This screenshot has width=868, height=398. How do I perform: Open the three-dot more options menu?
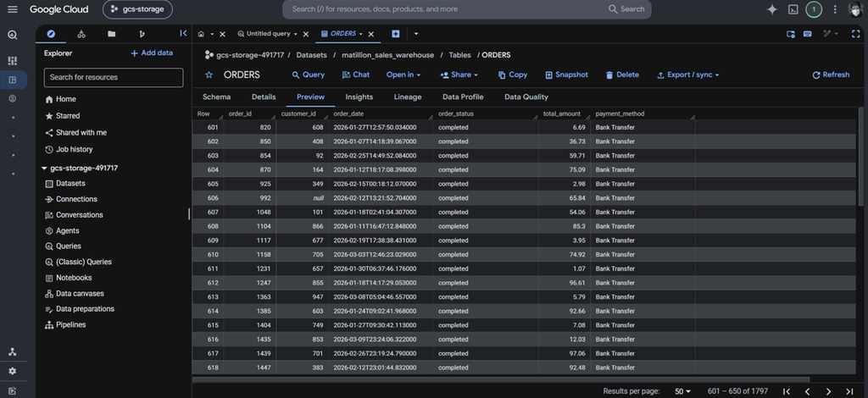tap(835, 9)
